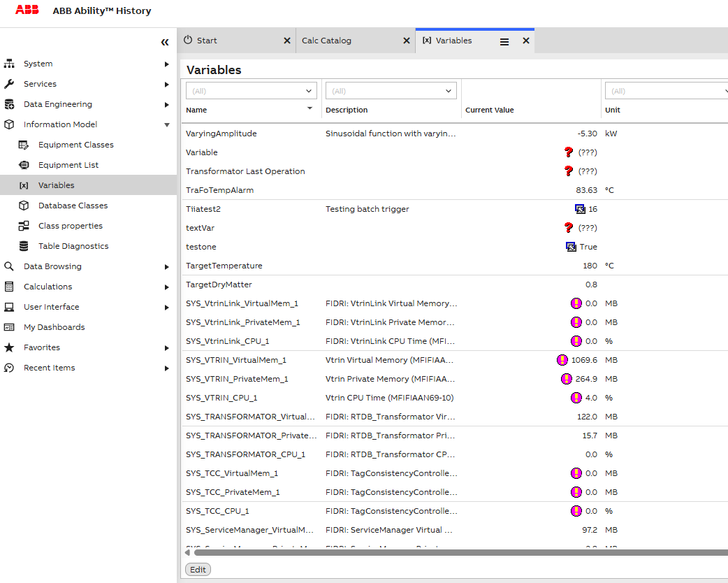Expand the Services menu arrow
This screenshot has width=728, height=583.
pos(167,85)
